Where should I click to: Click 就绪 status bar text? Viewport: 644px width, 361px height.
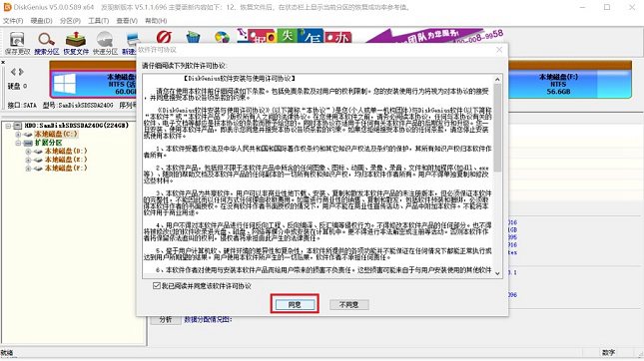pyautogui.click(x=7, y=353)
